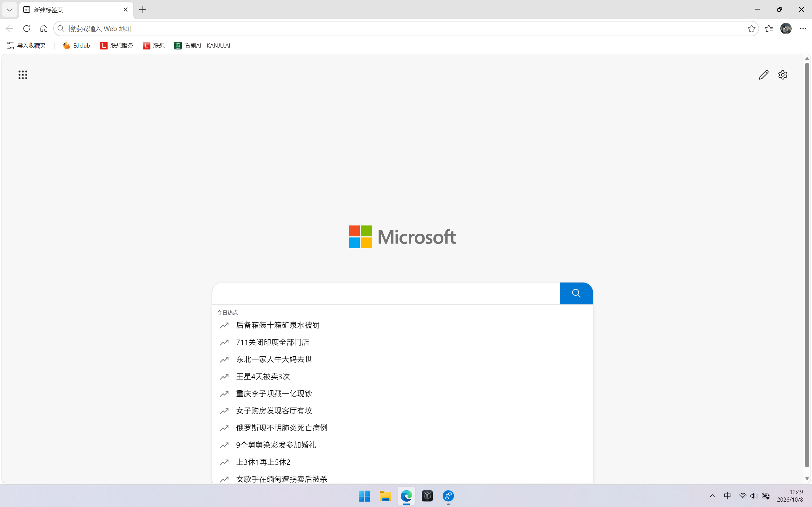Viewport: 812px width, 507px height.
Task: Open a new tab with plus button
Action: click(143, 10)
